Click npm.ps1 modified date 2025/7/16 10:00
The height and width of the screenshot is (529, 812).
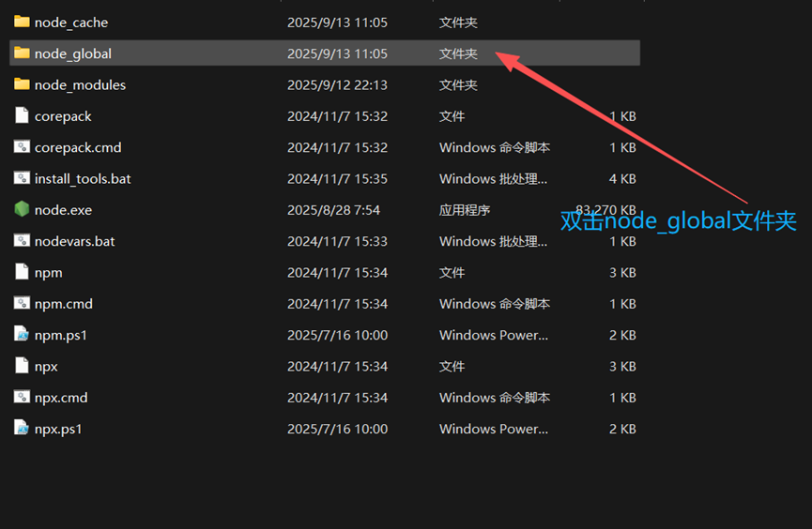tap(337, 336)
